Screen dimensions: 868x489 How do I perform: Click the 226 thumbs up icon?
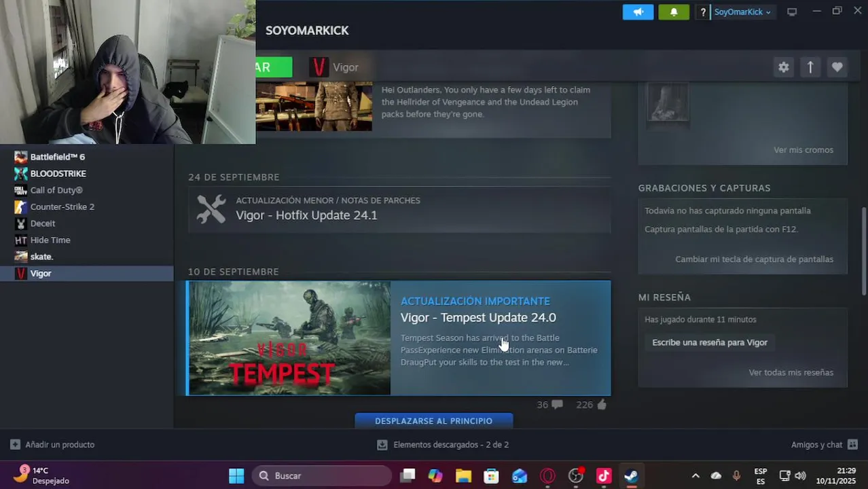601,405
